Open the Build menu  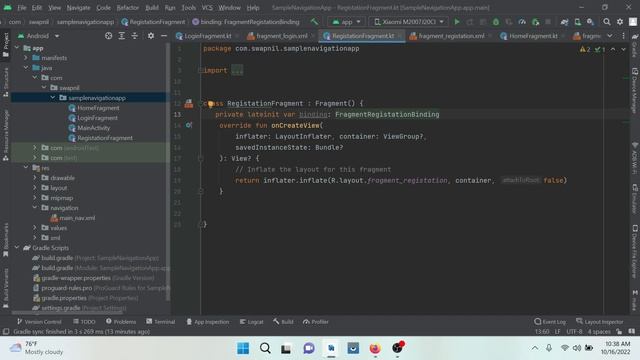tap(152, 8)
